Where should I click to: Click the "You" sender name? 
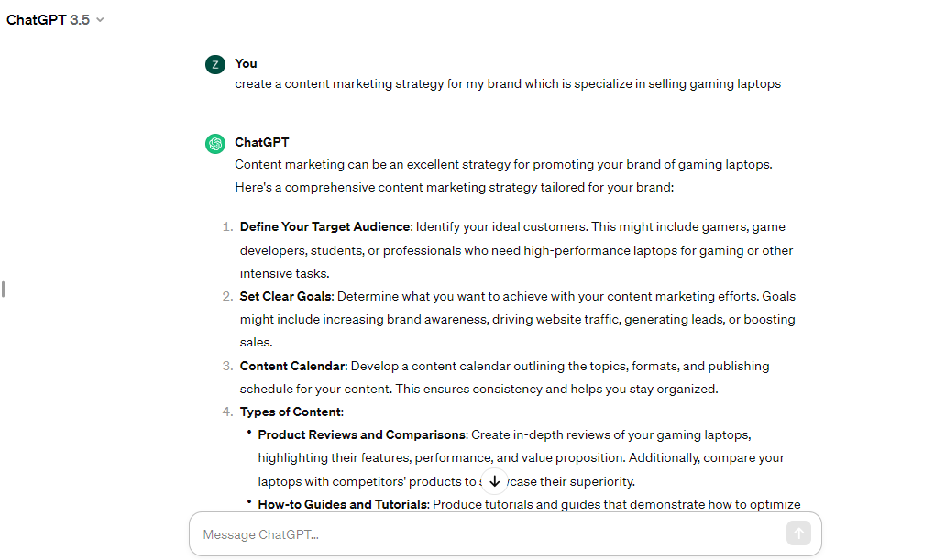(x=246, y=63)
